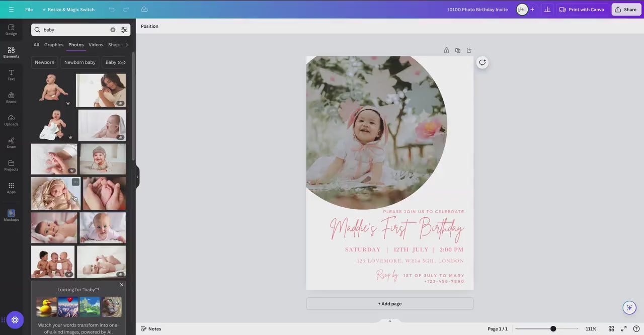Open the Draw side panel

[11, 143]
